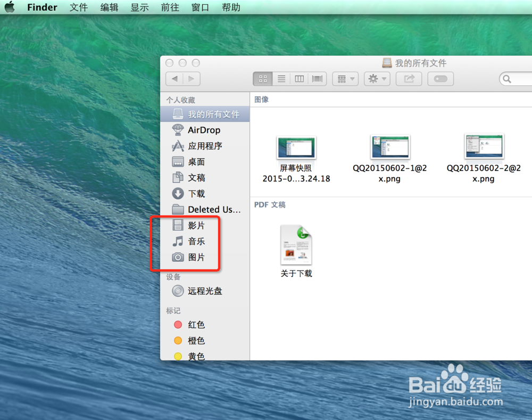532x420 pixels.
Task: Go forward with the forward arrow
Action: pyautogui.click(x=192, y=79)
